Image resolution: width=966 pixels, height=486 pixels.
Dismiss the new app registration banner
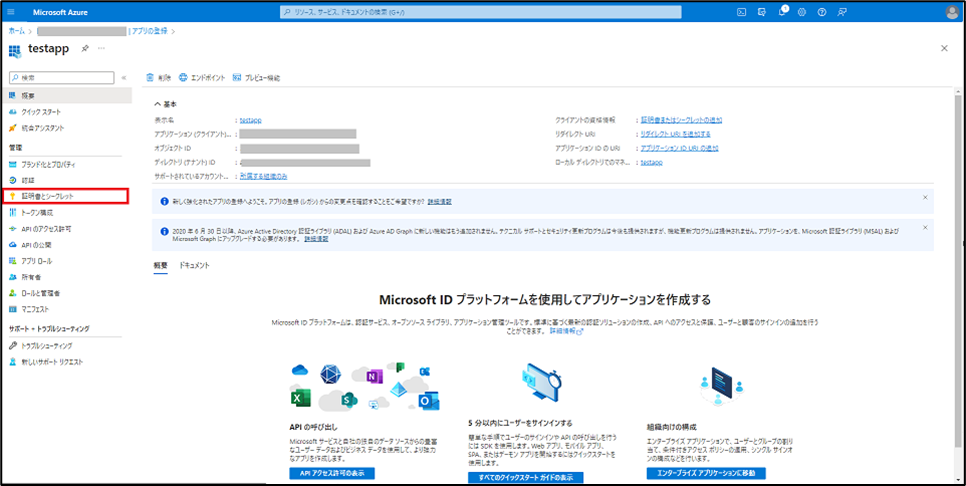point(925,197)
